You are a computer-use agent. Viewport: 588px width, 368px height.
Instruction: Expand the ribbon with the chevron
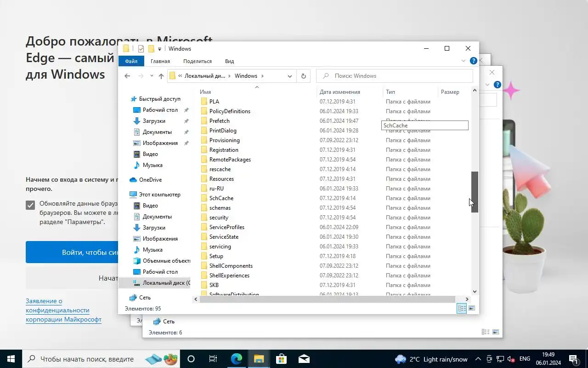click(x=464, y=61)
